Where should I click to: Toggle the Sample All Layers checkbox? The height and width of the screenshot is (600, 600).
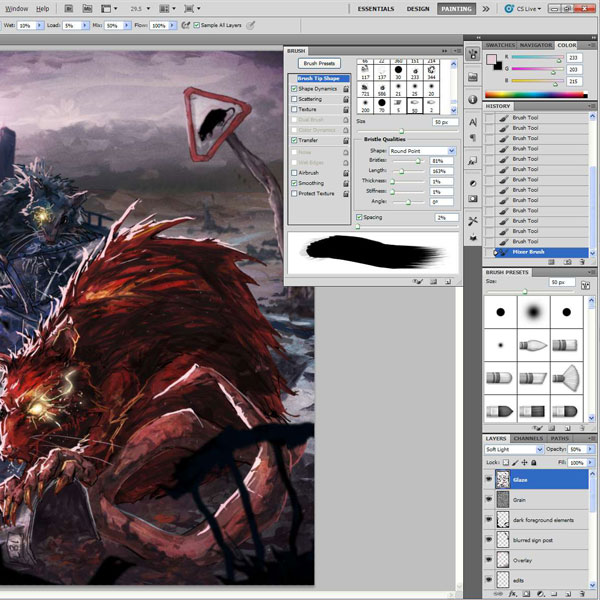click(197, 25)
